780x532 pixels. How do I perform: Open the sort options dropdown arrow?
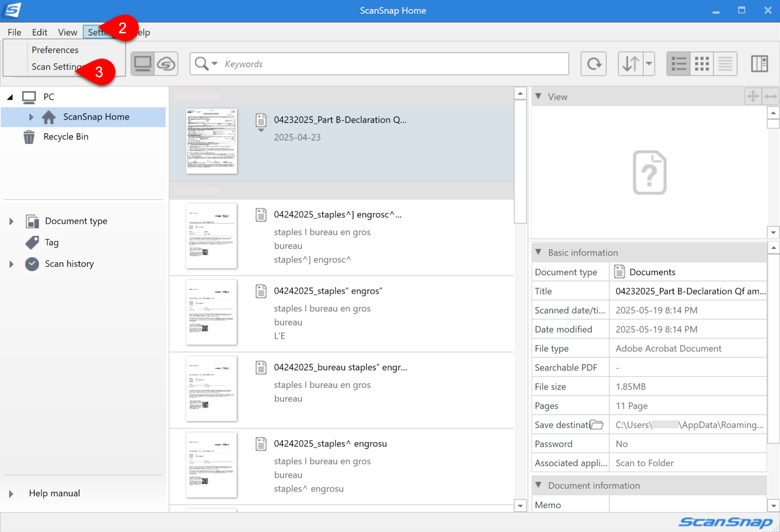click(x=649, y=64)
